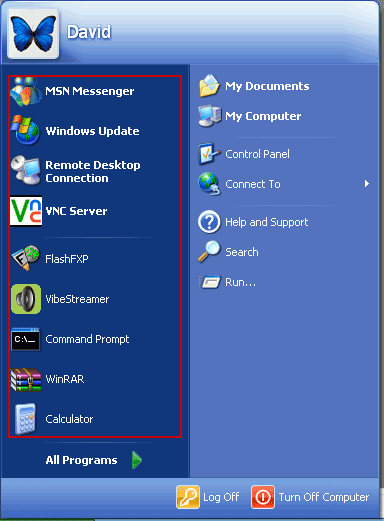384x521 pixels.
Task: Launch Windows Update via its globe icon
Action: click(26, 130)
